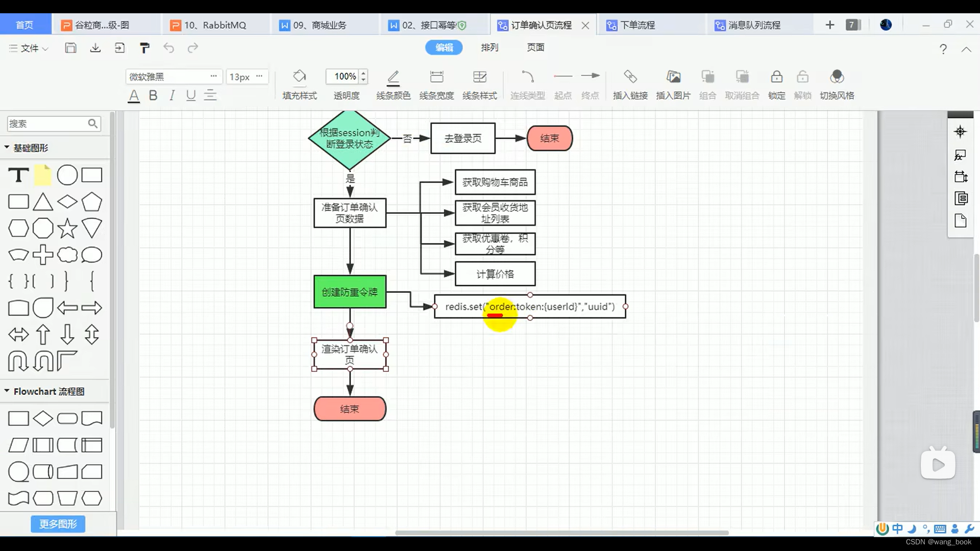Open 填充样式 fill style tool

click(300, 77)
